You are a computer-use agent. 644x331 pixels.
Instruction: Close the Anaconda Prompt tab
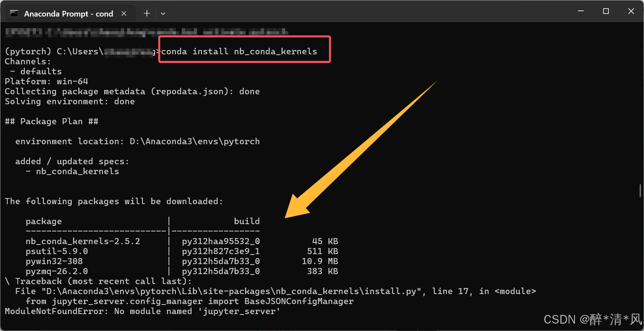tap(124, 13)
